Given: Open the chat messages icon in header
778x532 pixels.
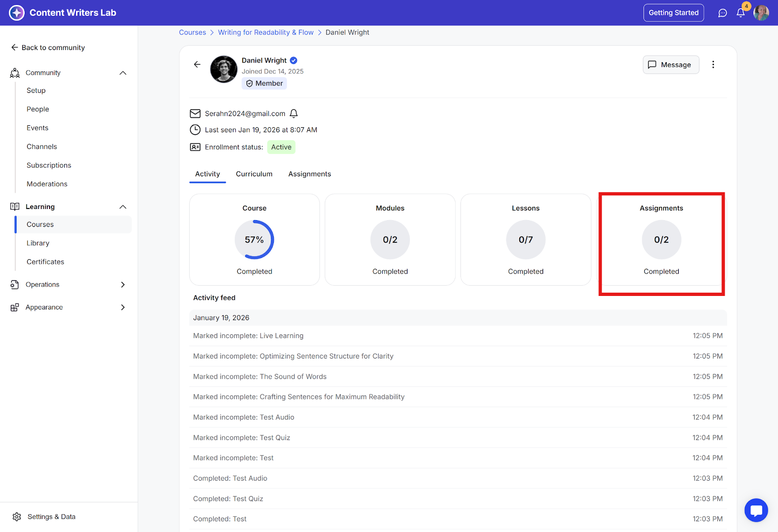Looking at the screenshot, I should coord(723,13).
